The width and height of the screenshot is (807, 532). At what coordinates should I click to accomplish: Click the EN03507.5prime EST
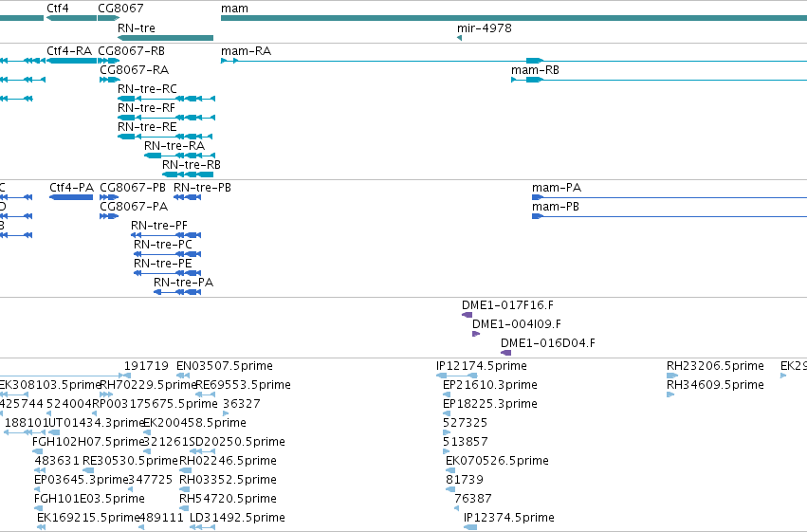coord(183,376)
